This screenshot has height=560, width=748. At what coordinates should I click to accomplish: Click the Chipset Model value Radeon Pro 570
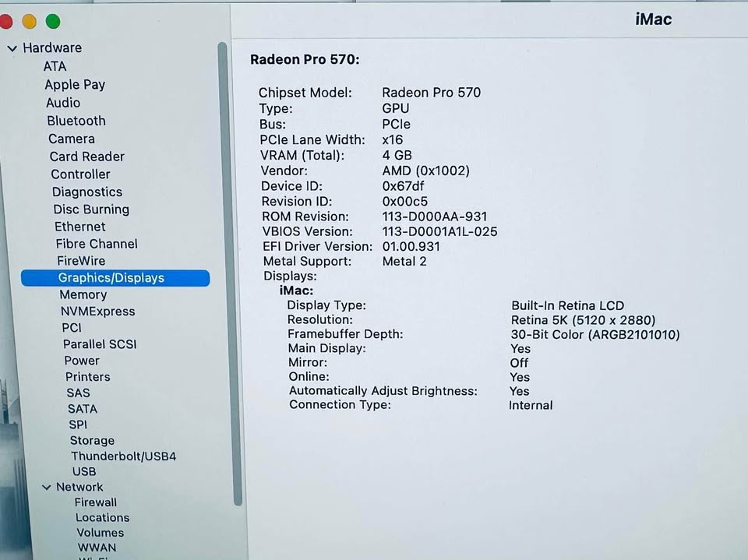click(x=431, y=93)
